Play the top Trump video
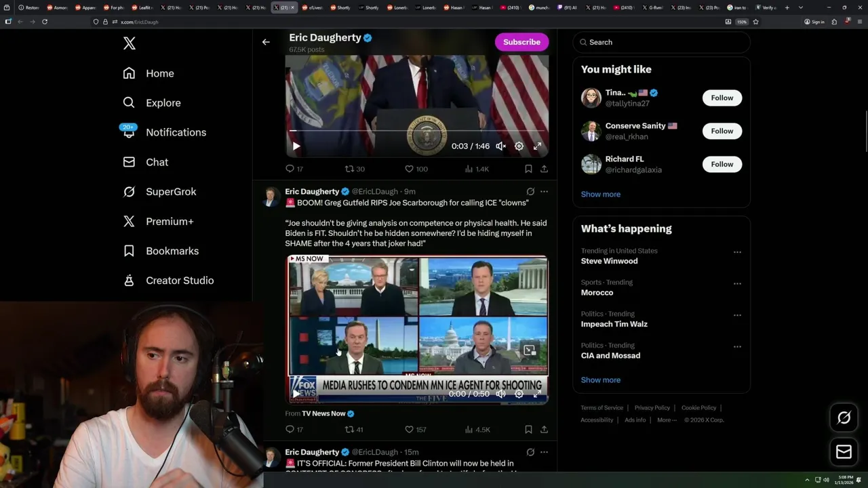 [x=296, y=146]
